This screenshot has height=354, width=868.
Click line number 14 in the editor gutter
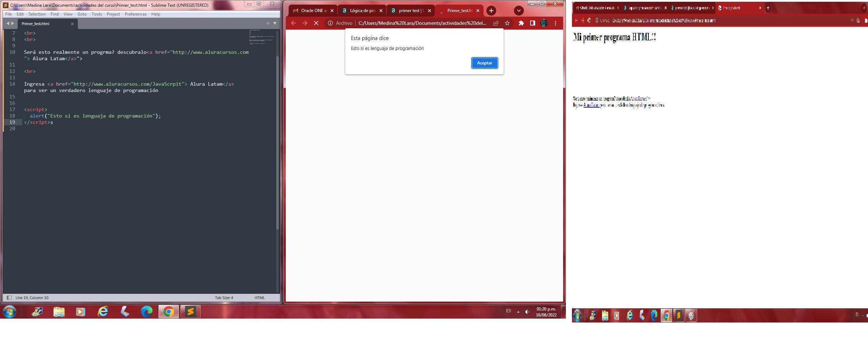[x=12, y=84]
